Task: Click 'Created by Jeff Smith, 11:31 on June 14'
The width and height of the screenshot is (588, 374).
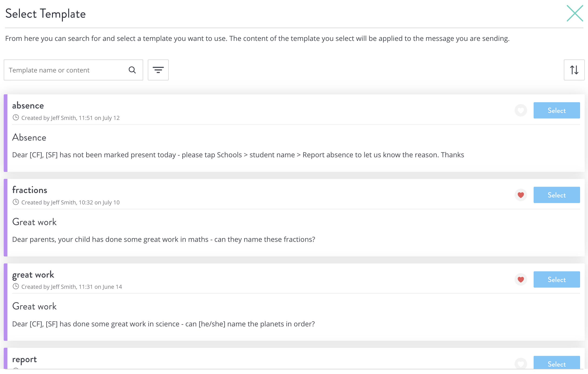Action: (x=72, y=287)
